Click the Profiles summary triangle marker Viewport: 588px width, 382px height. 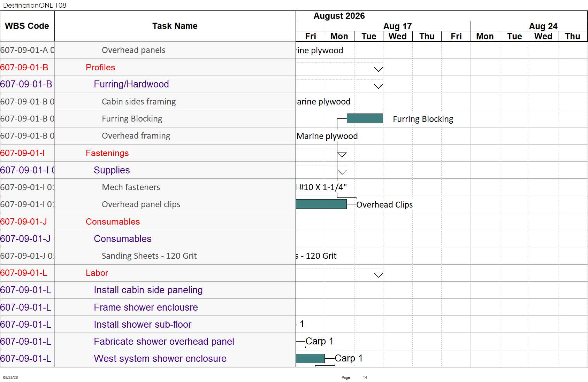(378, 69)
